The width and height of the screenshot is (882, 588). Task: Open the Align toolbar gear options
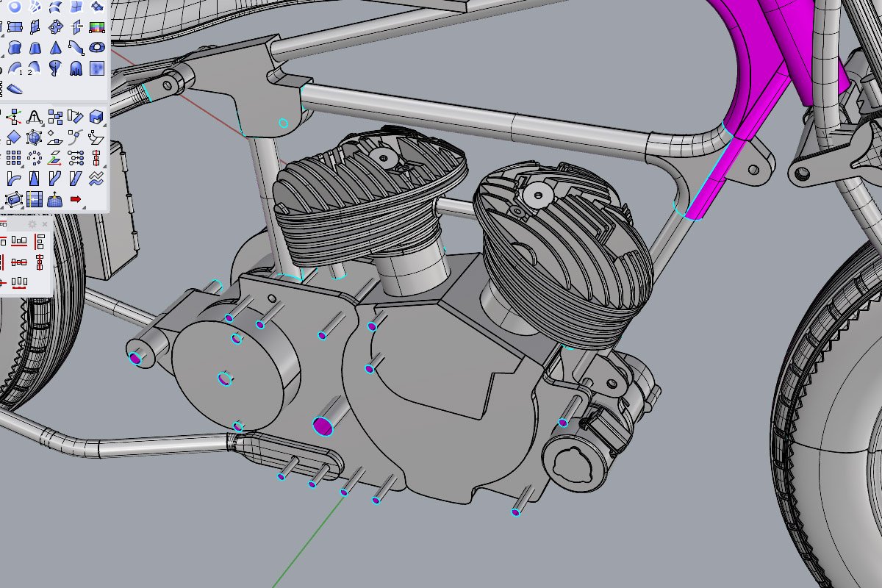click(x=32, y=224)
